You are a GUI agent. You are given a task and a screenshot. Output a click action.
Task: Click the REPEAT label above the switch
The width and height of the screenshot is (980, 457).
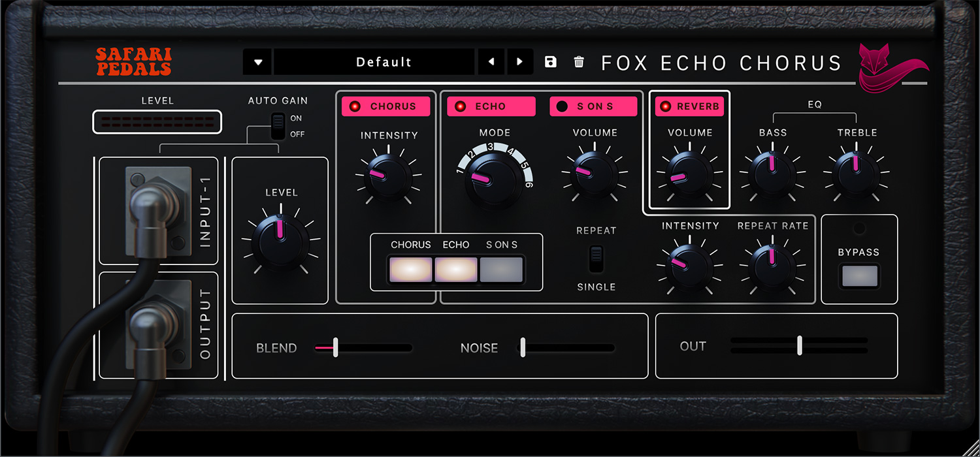[x=596, y=230]
